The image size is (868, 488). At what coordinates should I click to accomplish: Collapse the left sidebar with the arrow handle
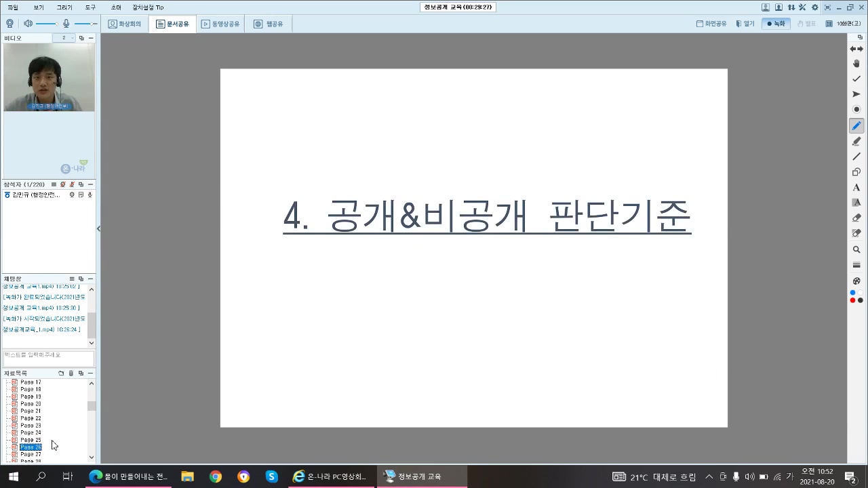98,228
